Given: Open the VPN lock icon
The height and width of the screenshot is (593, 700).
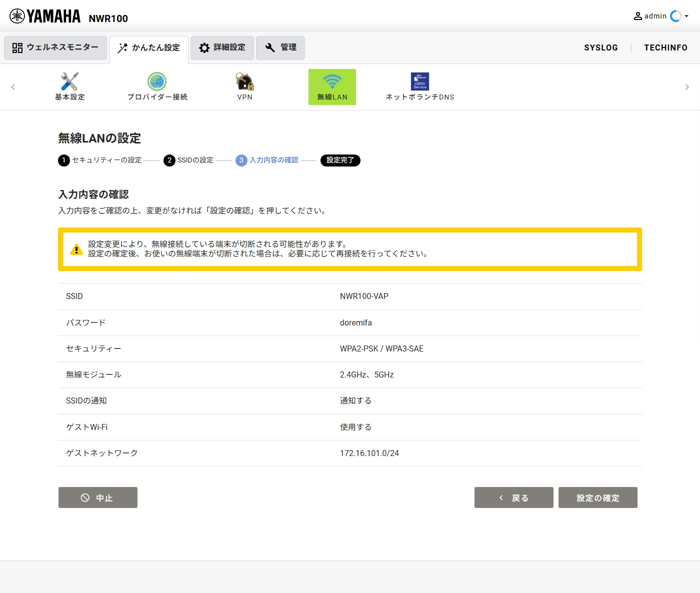Looking at the screenshot, I should click(x=244, y=81).
